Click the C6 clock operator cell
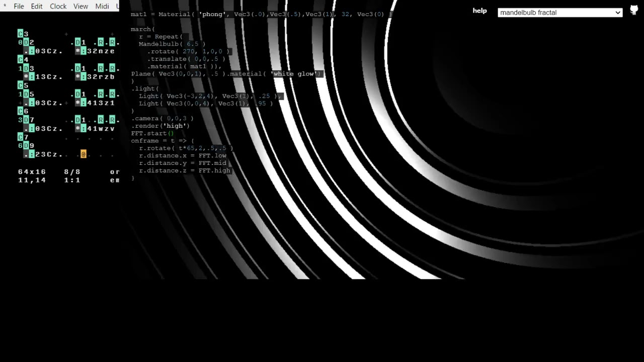This screenshot has width=644, height=362. [23, 111]
